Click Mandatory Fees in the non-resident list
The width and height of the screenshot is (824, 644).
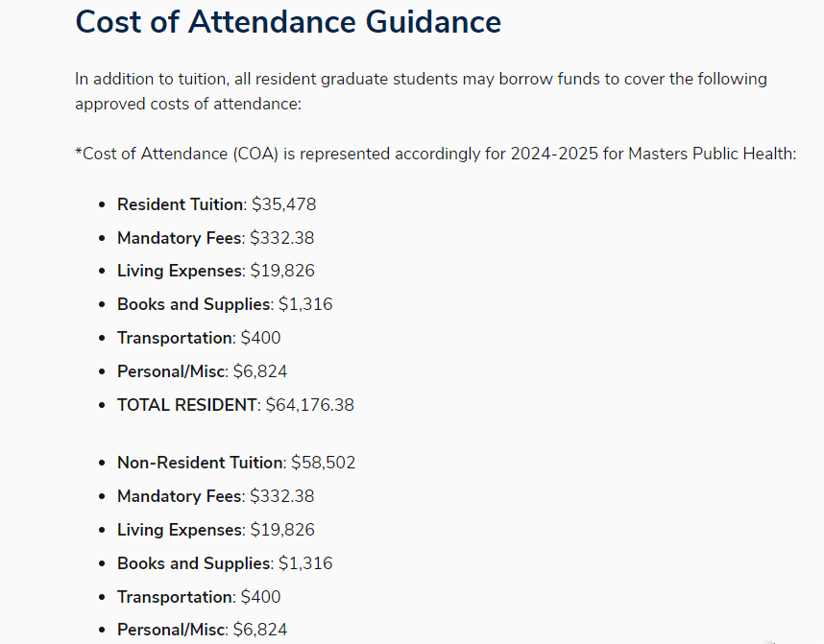click(x=180, y=496)
